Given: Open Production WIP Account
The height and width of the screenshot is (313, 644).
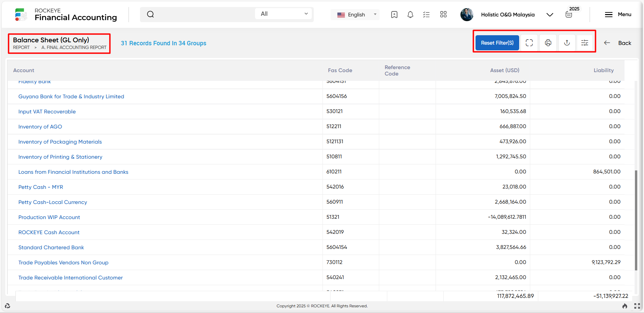Looking at the screenshot, I should [49, 217].
